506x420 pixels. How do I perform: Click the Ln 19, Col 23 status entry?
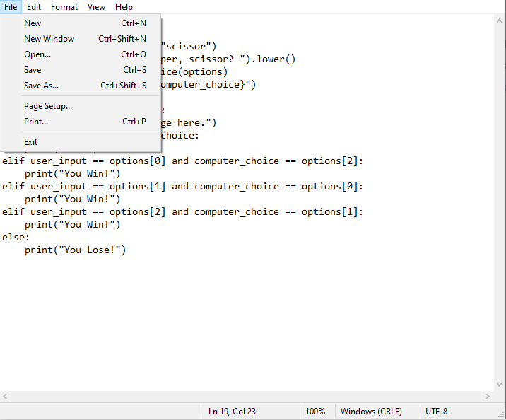tap(232, 412)
